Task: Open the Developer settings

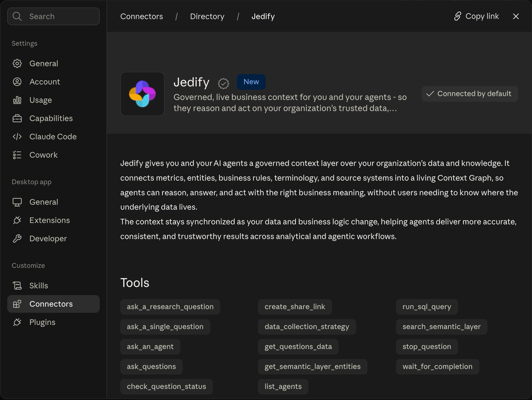Action: (53, 239)
